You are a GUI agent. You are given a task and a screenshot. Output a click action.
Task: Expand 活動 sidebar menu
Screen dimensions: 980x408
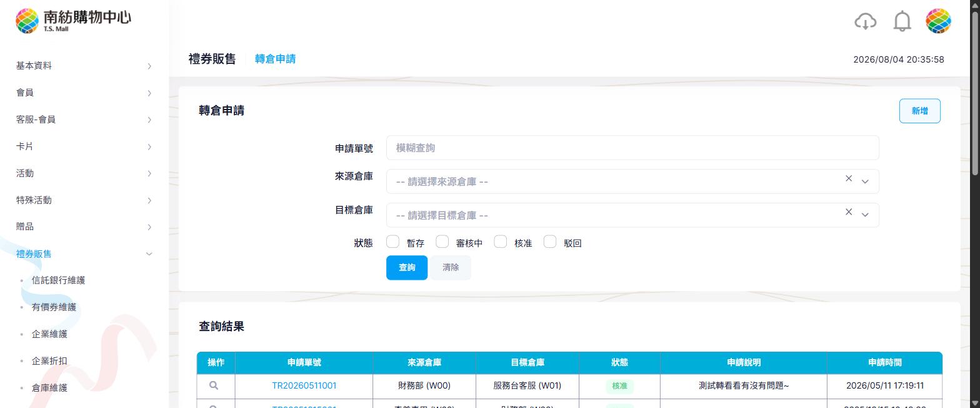84,173
